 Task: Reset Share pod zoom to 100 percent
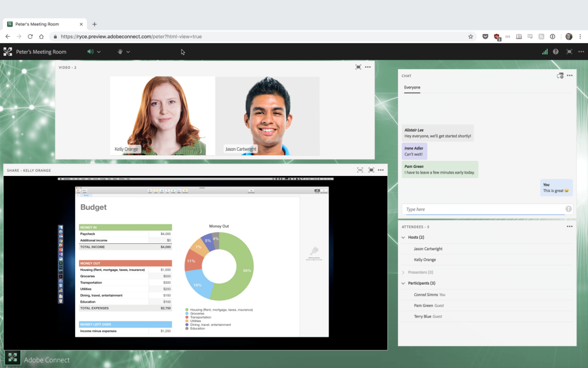(x=360, y=170)
